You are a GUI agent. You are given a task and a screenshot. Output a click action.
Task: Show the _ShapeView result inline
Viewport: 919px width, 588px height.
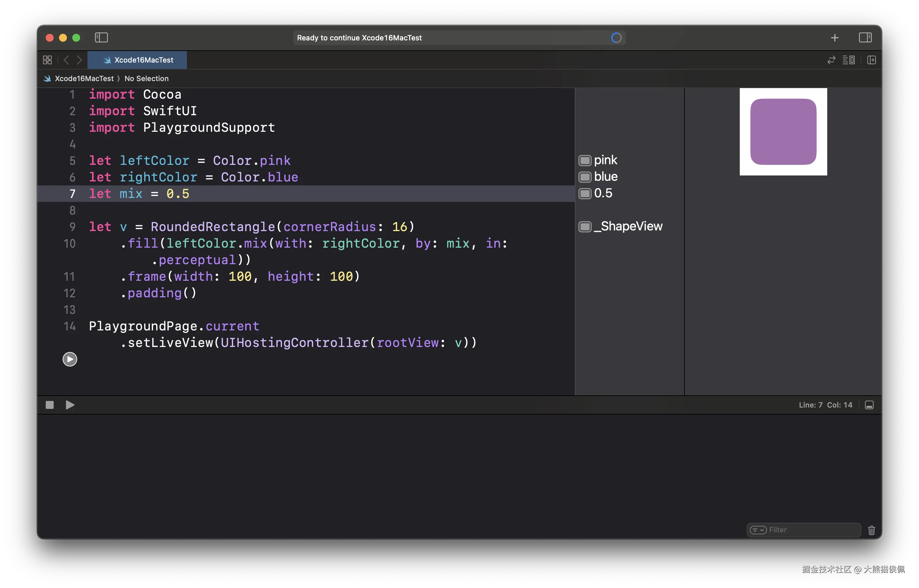pyautogui.click(x=585, y=227)
